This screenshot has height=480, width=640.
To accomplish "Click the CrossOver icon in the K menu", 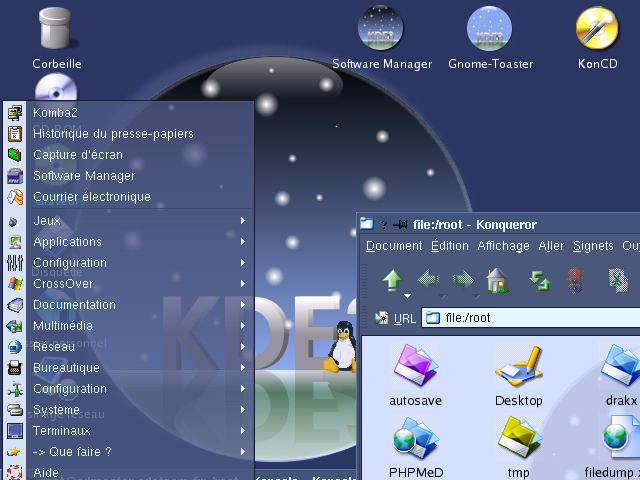I will 15,284.
